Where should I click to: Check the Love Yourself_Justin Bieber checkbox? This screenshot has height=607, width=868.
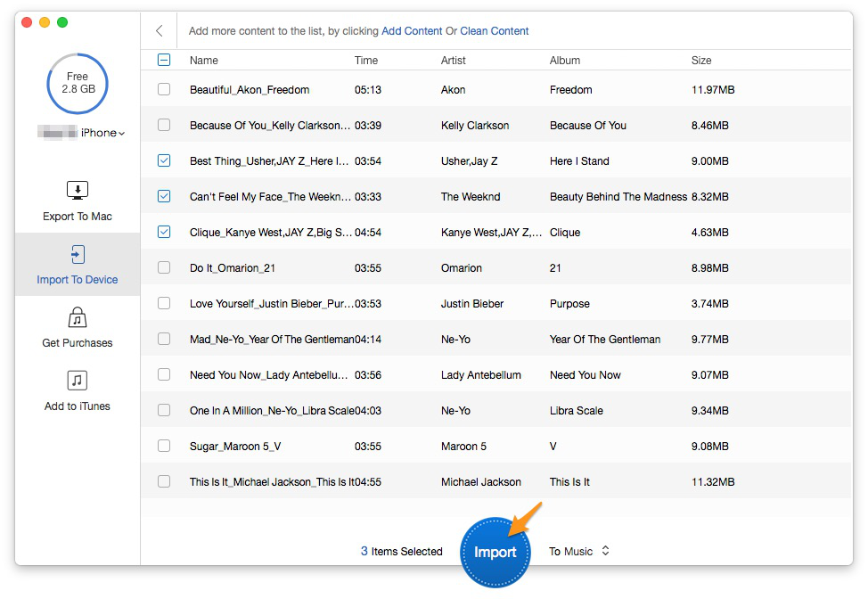point(164,303)
